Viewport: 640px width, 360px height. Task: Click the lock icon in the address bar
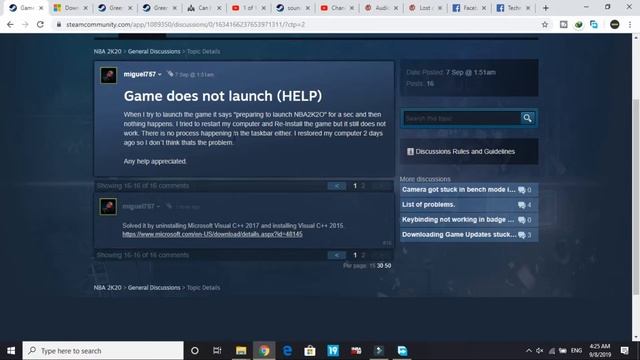click(59, 24)
